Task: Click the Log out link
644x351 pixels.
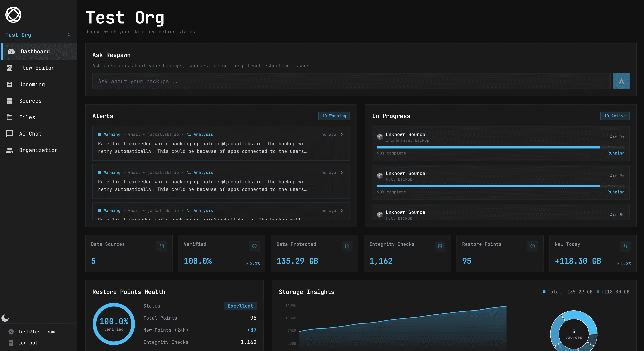Action: click(x=28, y=343)
